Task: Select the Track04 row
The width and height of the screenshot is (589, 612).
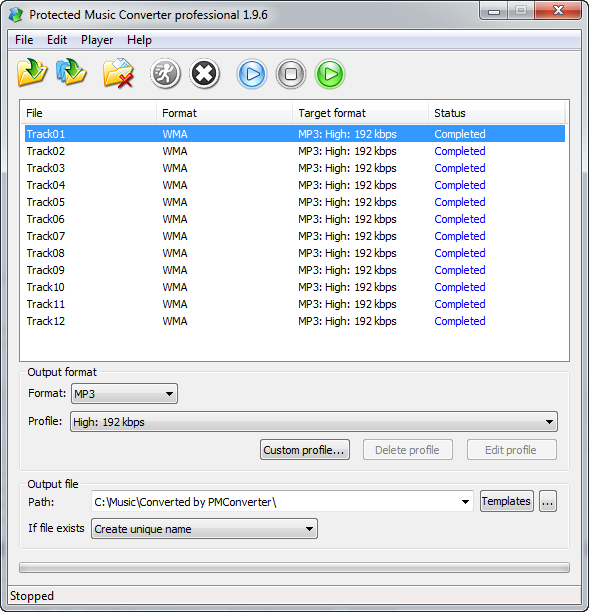Action: pyautogui.click(x=295, y=185)
